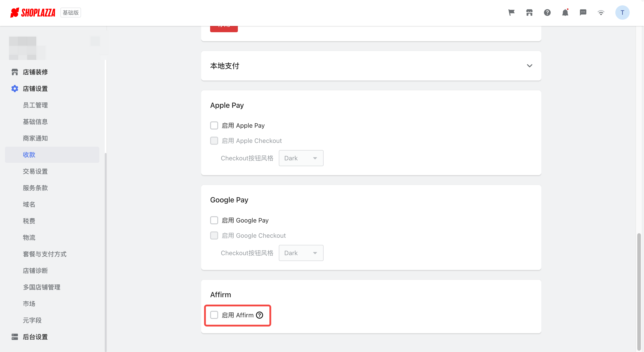The width and height of the screenshot is (644, 352).
Task: Click the wifi status icon
Action: (x=601, y=13)
